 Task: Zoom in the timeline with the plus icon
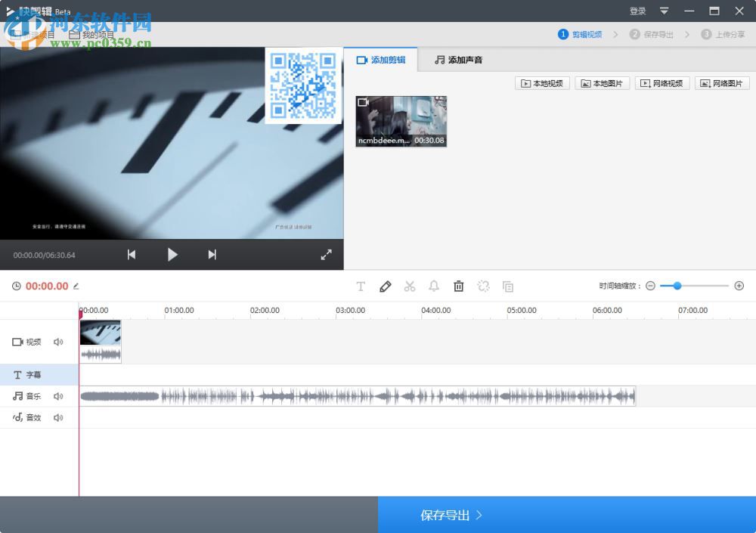pos(739,286)
